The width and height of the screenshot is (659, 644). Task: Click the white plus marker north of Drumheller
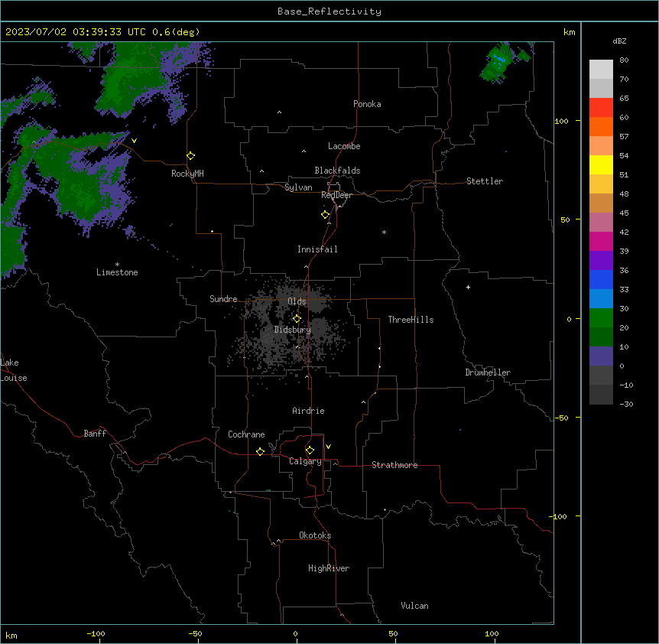point(468,287)
